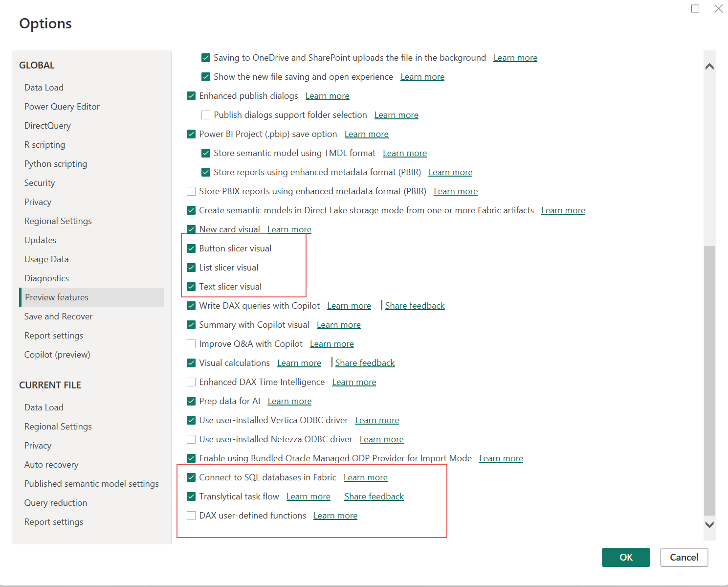The image size is (728, 587).
Task: Uncheck the List slicer visual option
Action: click(x=191, y=267)
